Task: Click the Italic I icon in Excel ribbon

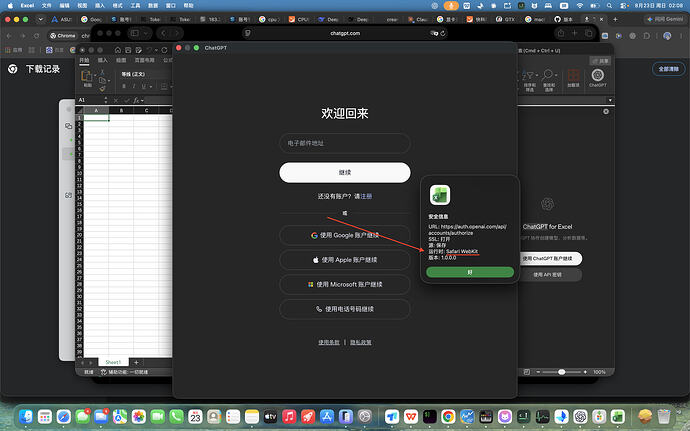Action: (134, 86)
